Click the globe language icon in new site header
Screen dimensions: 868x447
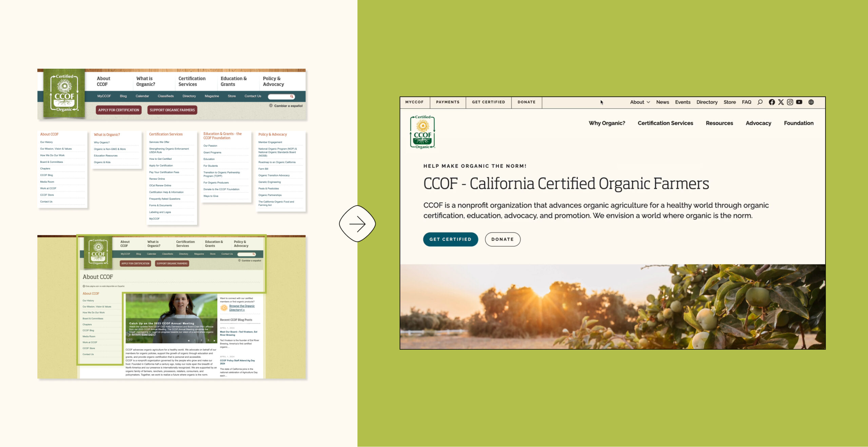point(811,102)
